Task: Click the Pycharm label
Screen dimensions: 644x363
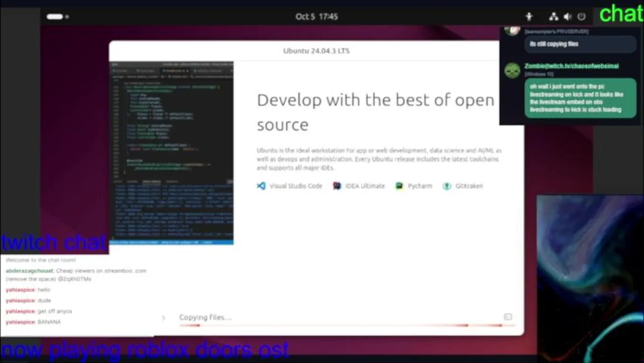Action: (x=420, y=186)
